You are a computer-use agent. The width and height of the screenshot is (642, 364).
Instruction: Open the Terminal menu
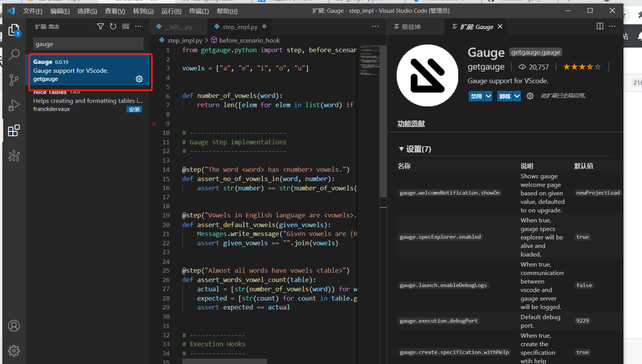tap(199, 11)
